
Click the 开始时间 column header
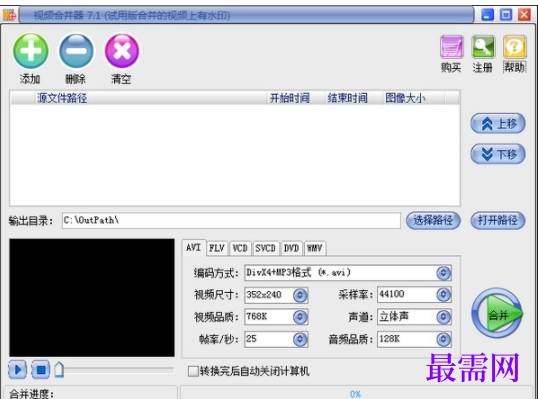pos(296,98)
